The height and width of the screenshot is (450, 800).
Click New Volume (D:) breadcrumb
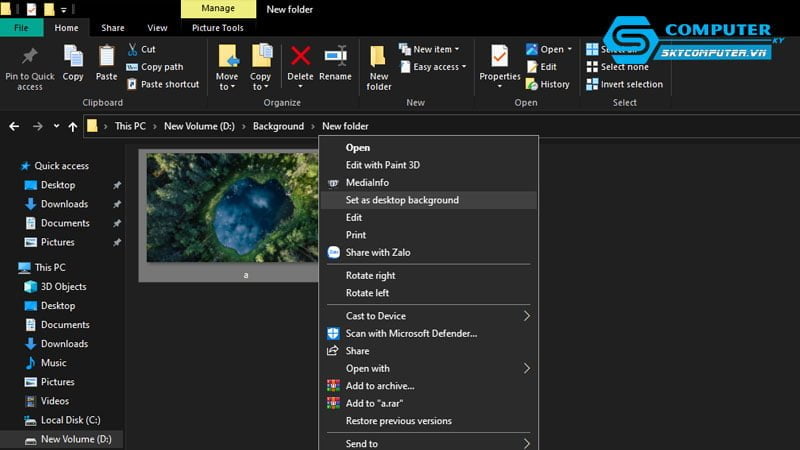tap(199, 126)
